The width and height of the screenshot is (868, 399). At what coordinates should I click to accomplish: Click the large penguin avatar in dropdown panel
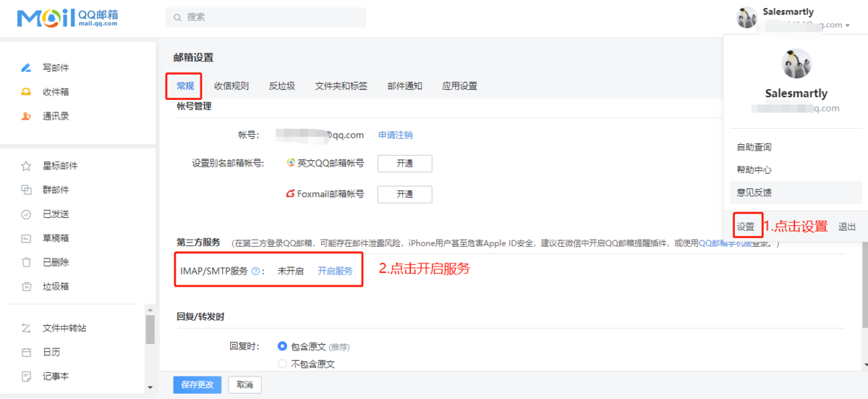pyautogui.click(x=796, y=64)
